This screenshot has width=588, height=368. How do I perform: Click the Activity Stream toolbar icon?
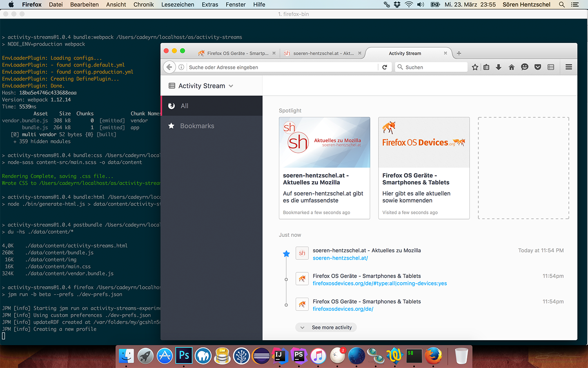tap(551, 67)
